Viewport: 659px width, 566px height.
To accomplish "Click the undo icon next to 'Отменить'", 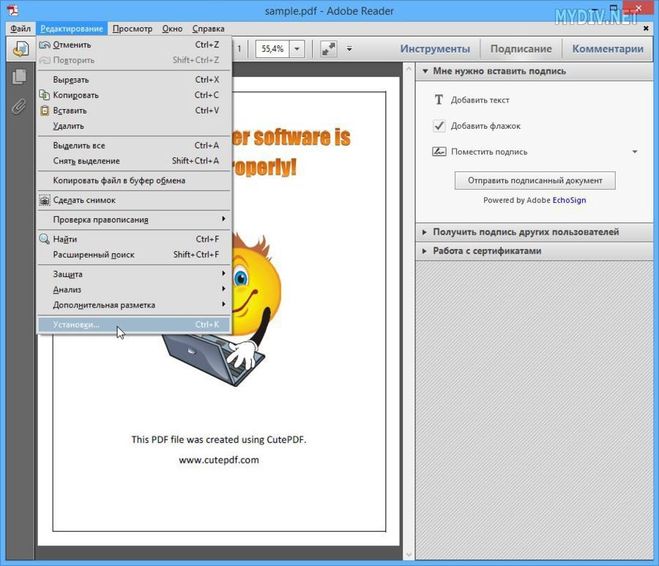I will pyautogui.click(x=45, y=45).
